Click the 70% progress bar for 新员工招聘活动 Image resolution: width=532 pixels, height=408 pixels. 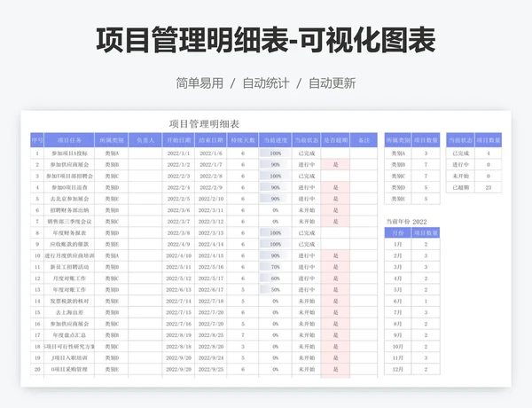point(270,267)
